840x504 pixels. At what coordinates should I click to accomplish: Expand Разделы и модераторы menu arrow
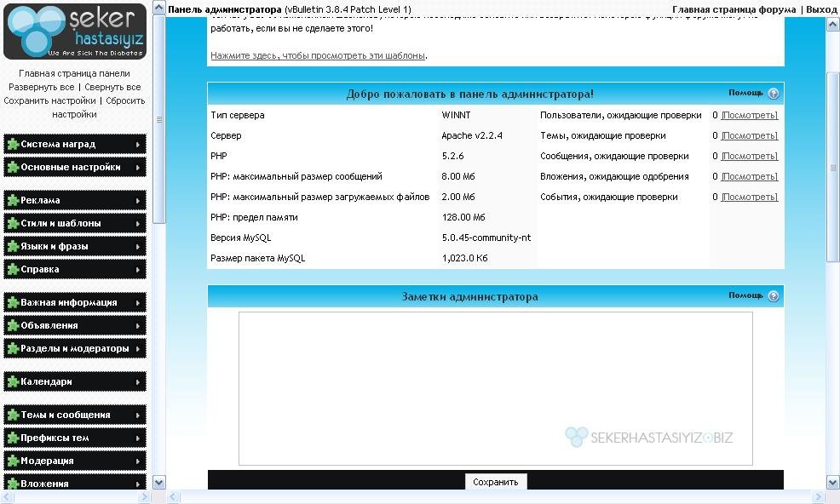click(138, 349)
